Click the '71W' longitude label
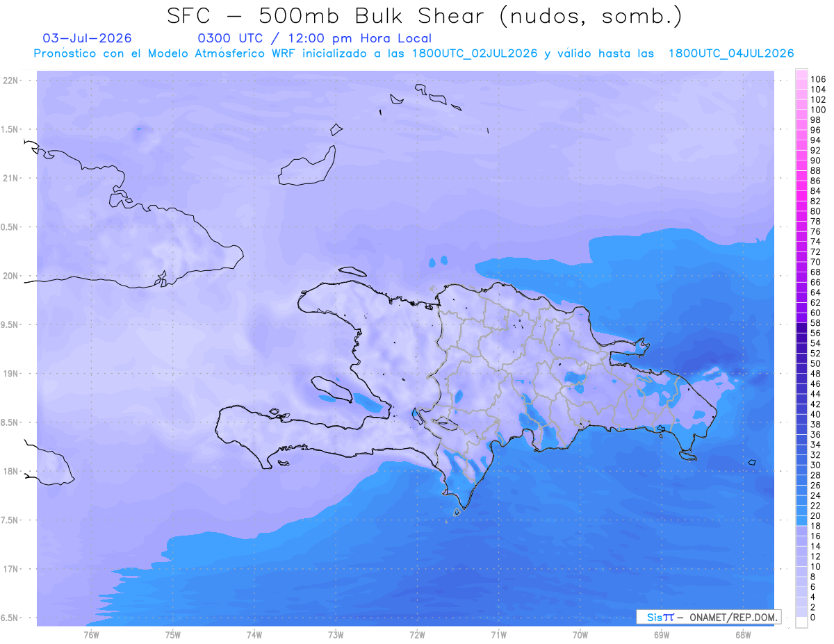 (x=498, y=635)
